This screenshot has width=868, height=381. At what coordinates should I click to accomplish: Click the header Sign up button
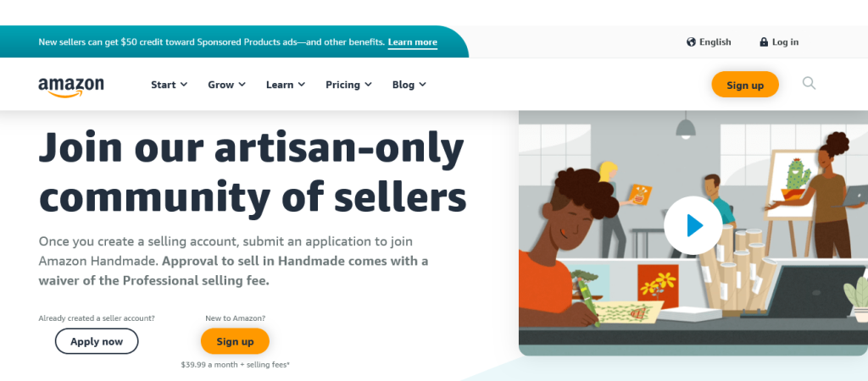pyautogui.click(x=745, y=85)
